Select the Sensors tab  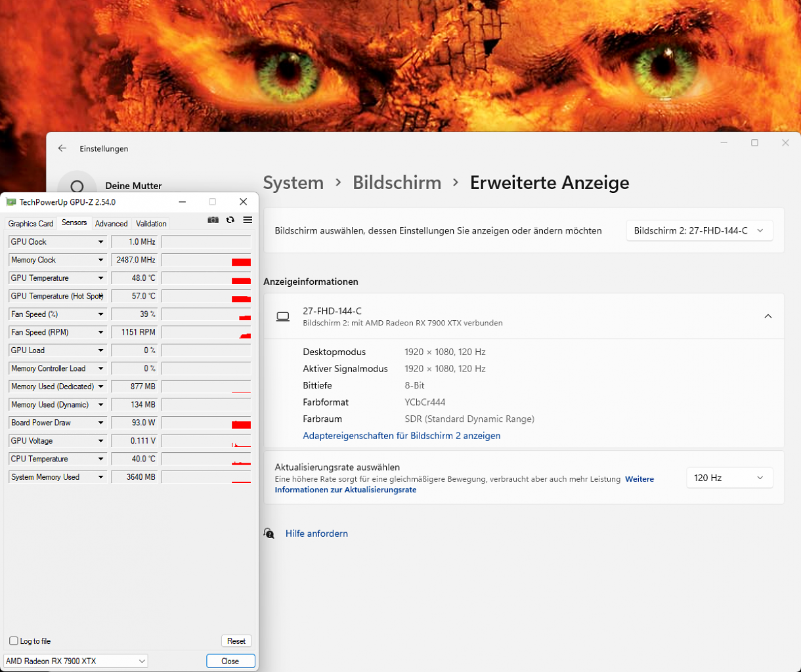pos(74,222)
